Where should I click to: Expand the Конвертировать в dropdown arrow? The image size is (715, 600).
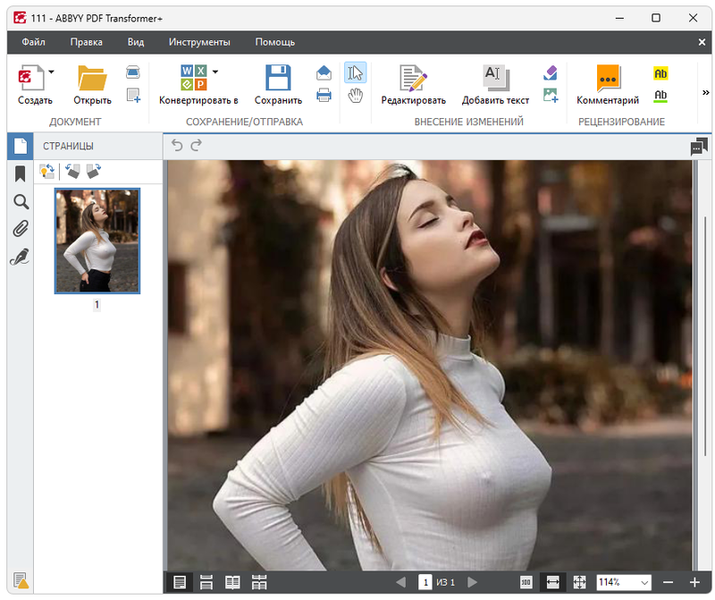click(215, 72)
